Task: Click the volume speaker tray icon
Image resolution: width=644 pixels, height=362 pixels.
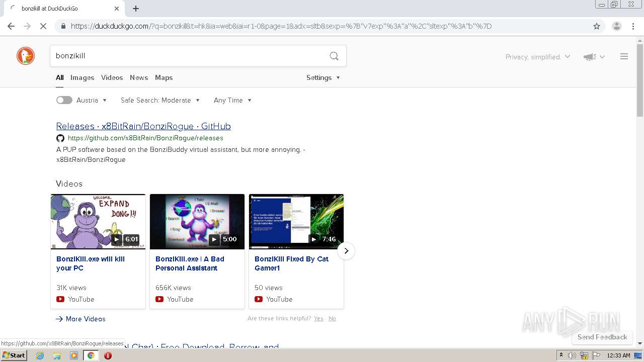Action: (572, 355)
